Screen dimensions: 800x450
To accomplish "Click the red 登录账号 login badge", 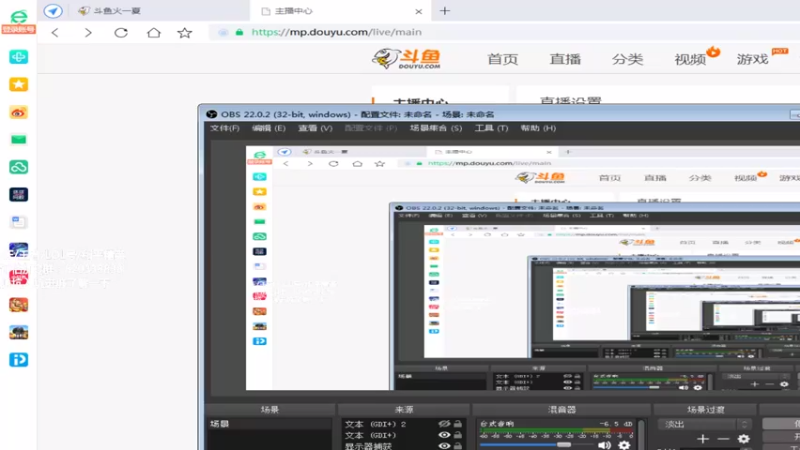I will (x=18, y=30).
